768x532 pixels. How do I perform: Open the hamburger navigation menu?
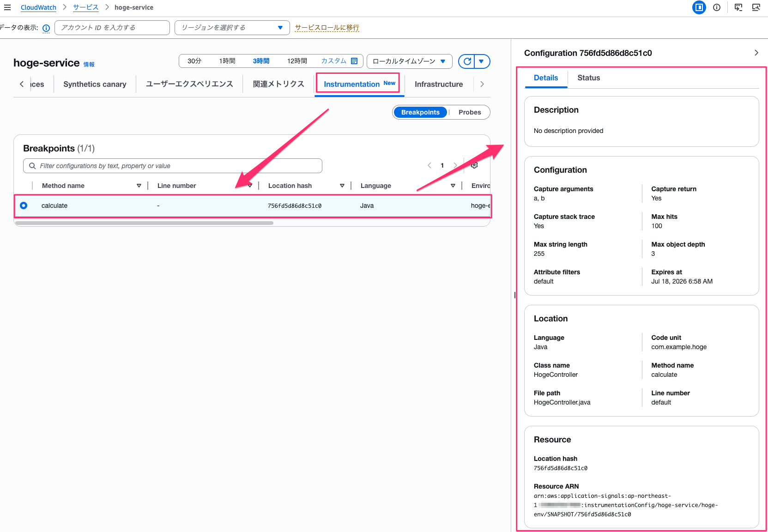click(7, 7)
